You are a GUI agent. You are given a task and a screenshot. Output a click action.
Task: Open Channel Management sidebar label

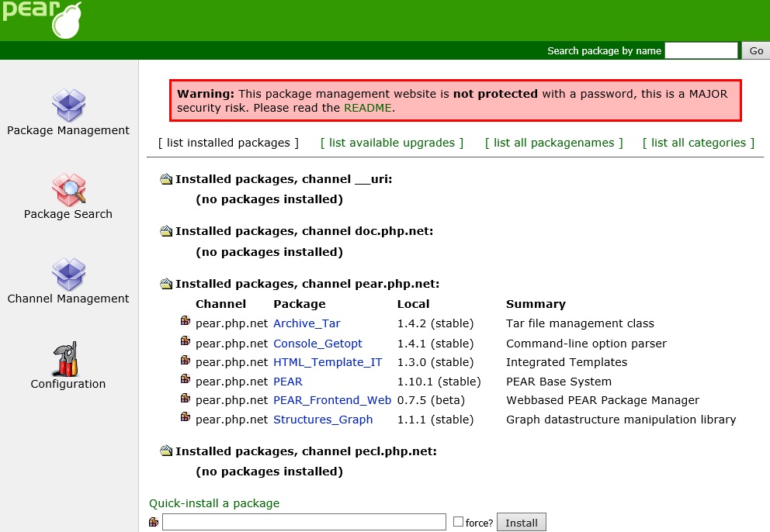click(x=68, y=299)
